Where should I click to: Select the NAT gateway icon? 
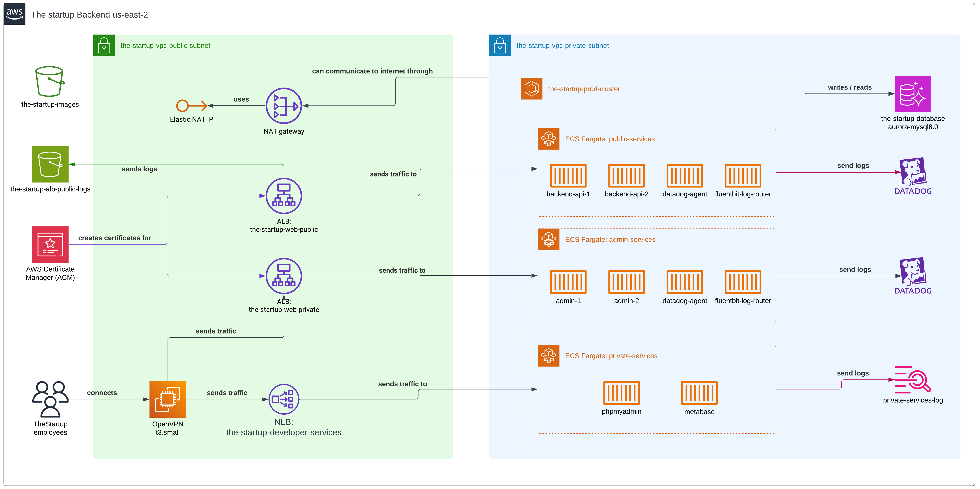[283, 106]
